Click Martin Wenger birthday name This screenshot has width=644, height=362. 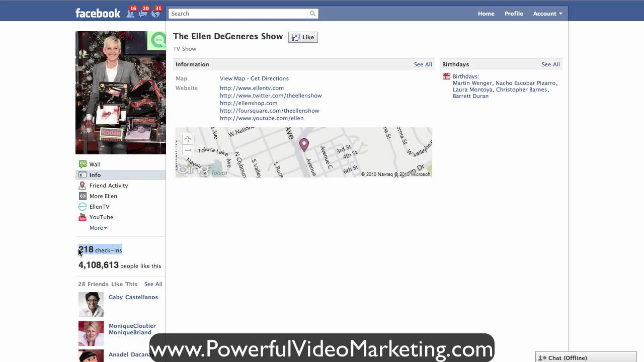(472, 83)
